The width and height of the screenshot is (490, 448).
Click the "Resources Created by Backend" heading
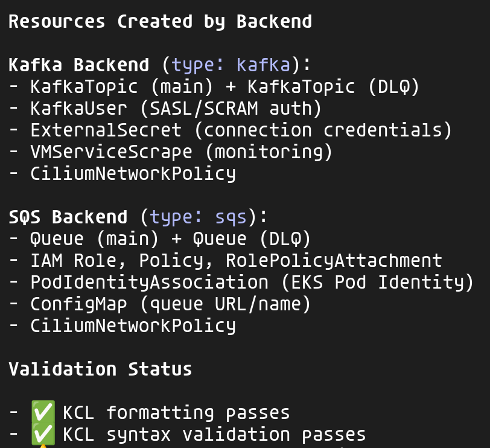pyautogui.click(x=160, y=22)
